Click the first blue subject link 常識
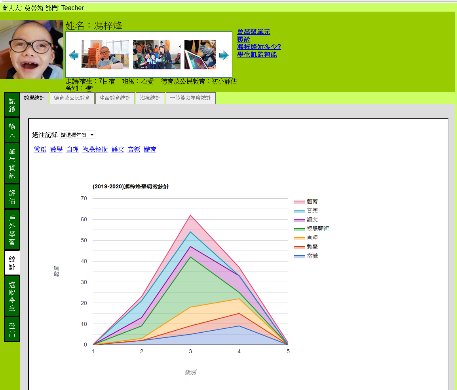Image resolution: width=457 pixels, height=390 pixels. tap(40, 149)
